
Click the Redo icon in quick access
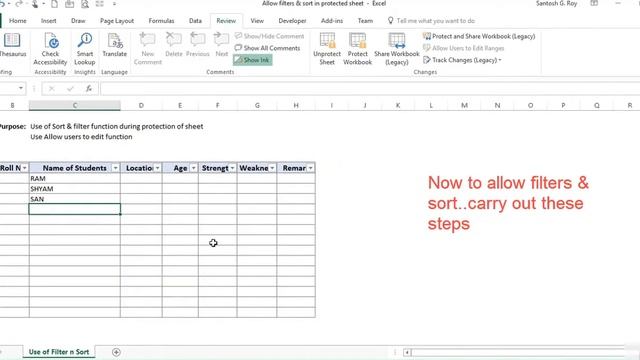click(19, 4)
